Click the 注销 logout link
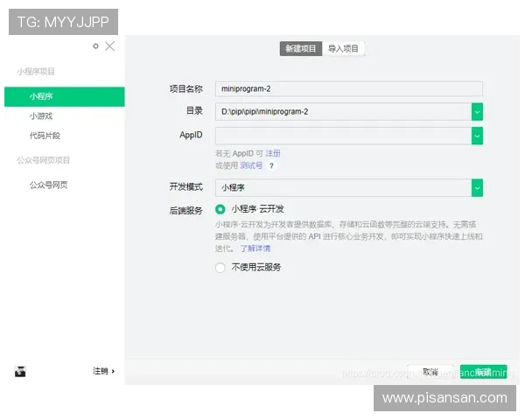 pyautogui.click(x=103, y=371)
